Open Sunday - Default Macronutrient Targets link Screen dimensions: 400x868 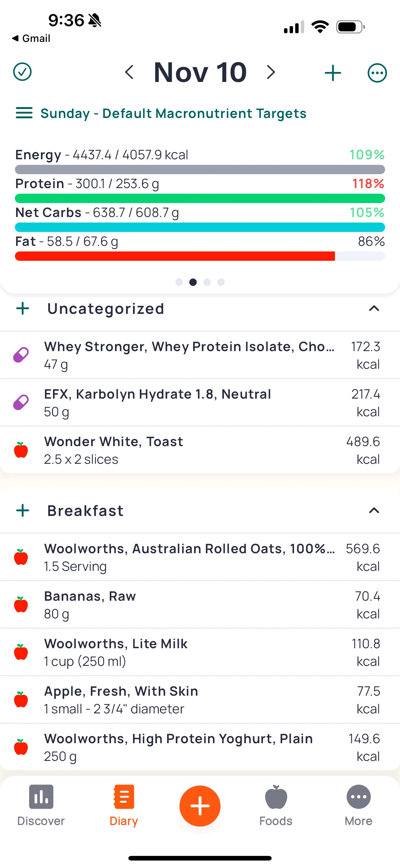(173, 114)
